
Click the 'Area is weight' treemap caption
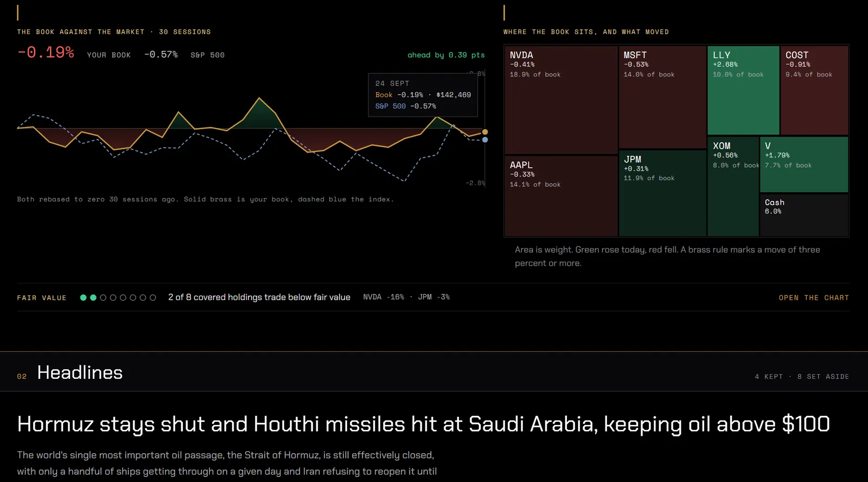(667, 256)
